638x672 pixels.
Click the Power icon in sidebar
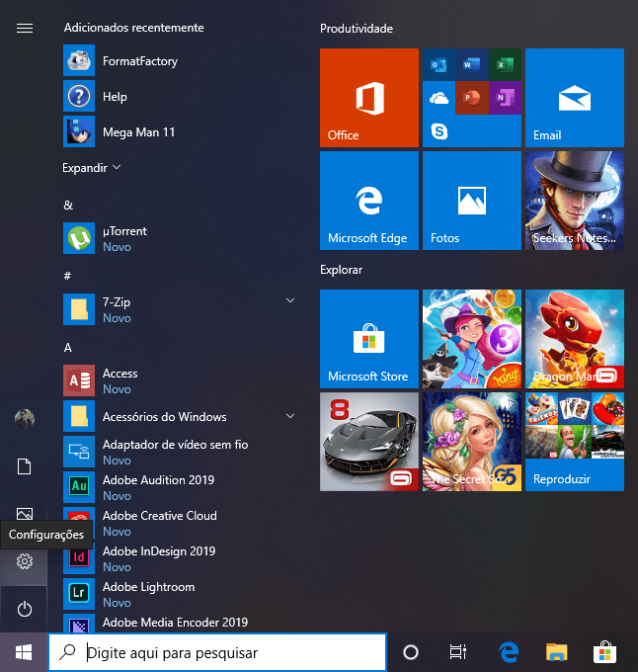point(25,609)
